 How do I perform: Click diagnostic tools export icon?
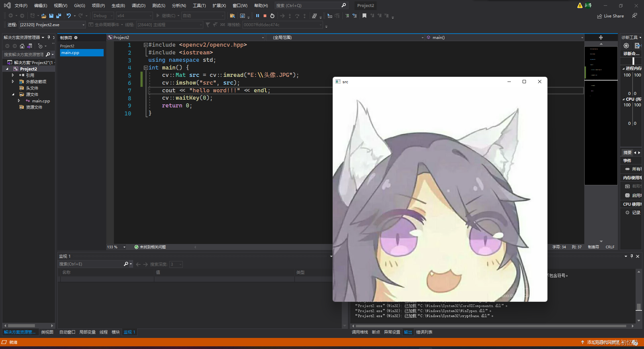637,46
